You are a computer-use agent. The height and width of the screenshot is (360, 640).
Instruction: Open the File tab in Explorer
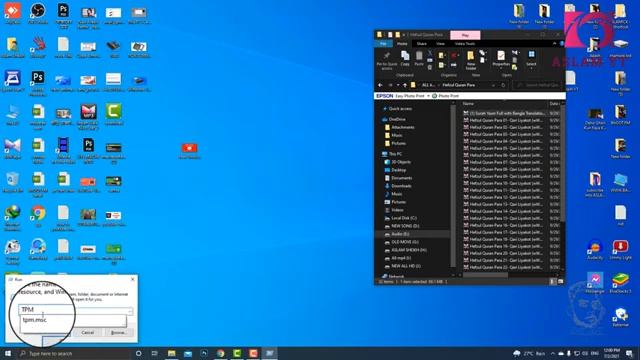click(x=383, y=44)
